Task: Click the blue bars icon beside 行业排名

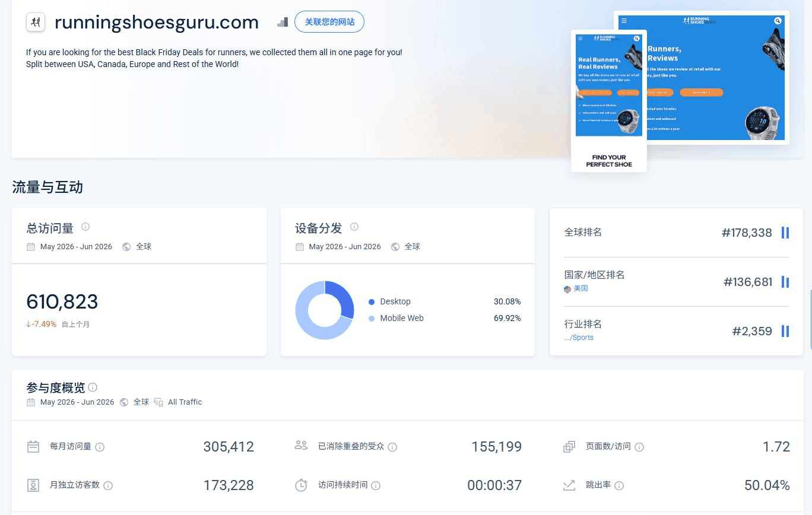Action: pos(785,331)
